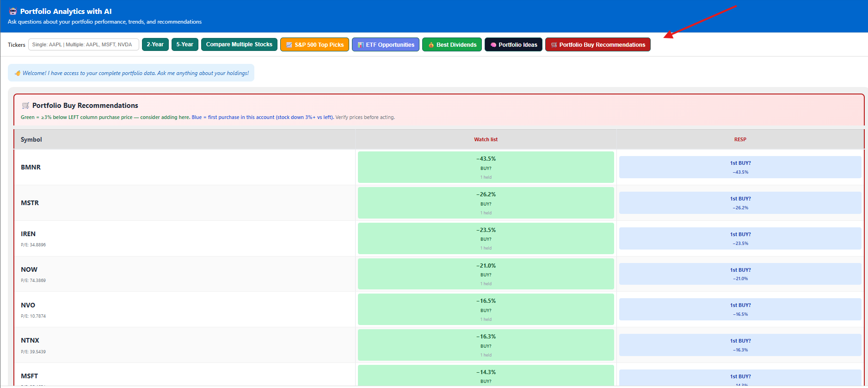Click the RESP column header
The height and width of the screenshot is (388, 868).
[740, 139]
